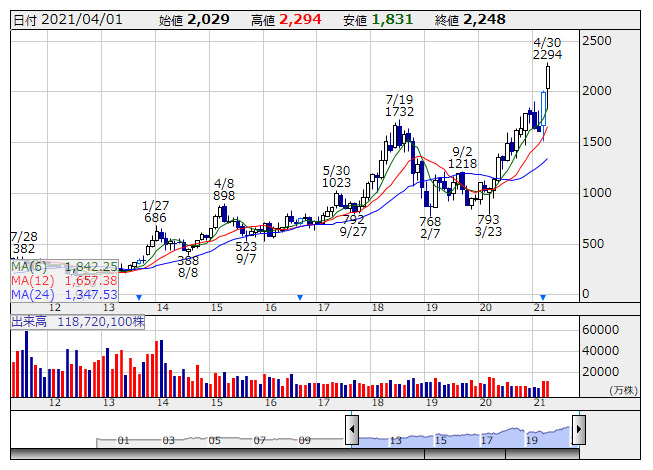Click the blue selected range in the navigator

click(x=464, y=436)
